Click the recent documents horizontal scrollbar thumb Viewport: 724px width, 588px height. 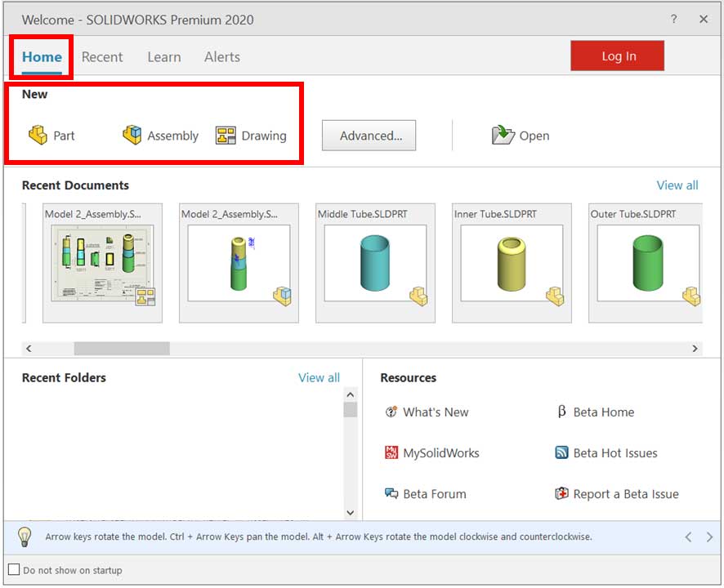click(x=122, y=349)
